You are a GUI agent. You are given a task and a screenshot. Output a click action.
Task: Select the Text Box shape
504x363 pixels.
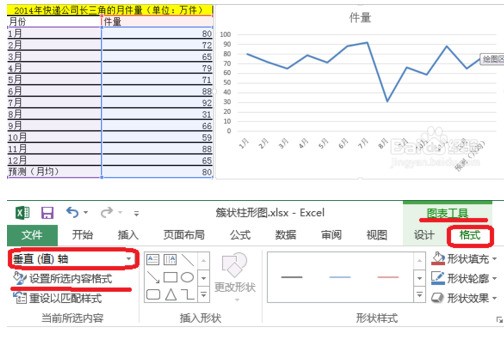153,260
